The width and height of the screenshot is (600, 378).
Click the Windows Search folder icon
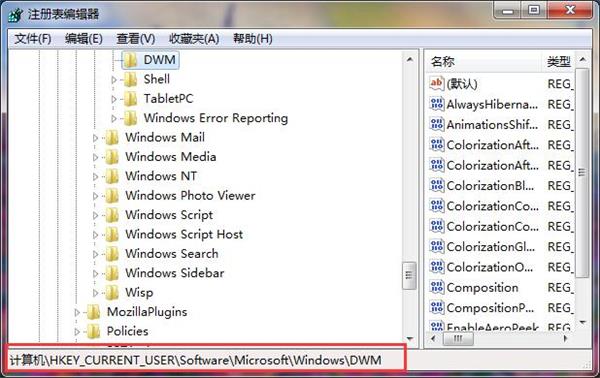[x=112, y=254]
